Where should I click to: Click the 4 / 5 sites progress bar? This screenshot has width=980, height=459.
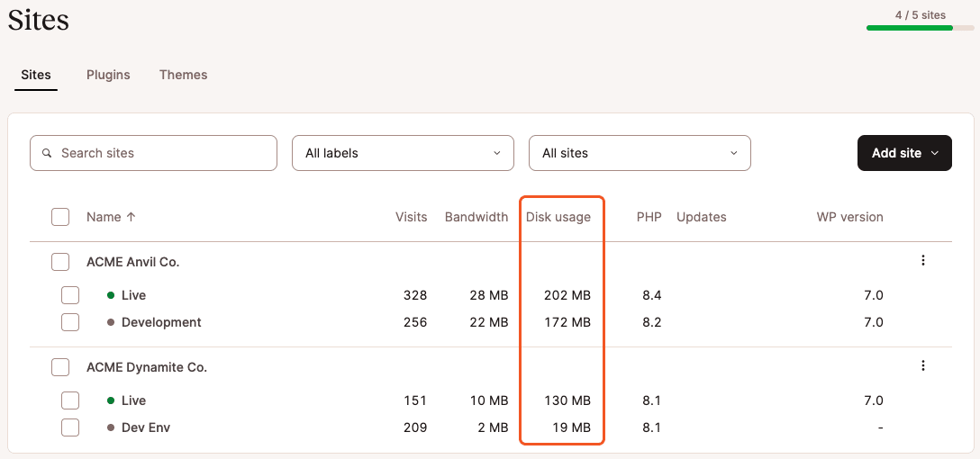point(920,28)
